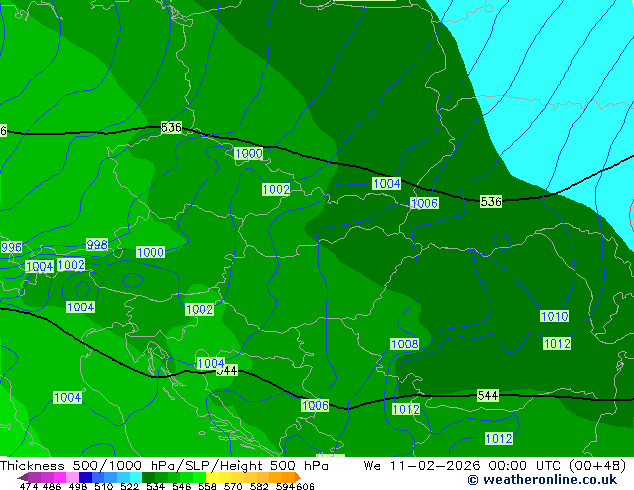Click the map title 'Thickness 500/1000 hPa/SLP/Height 500 hPa'
The width and height of the screenshot is (634, 490).
point(164,466)
